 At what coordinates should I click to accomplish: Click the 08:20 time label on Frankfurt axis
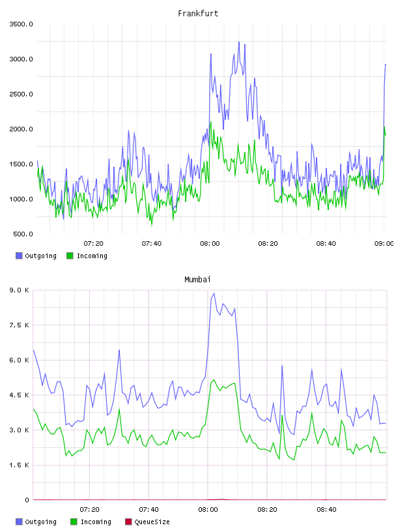268,244
